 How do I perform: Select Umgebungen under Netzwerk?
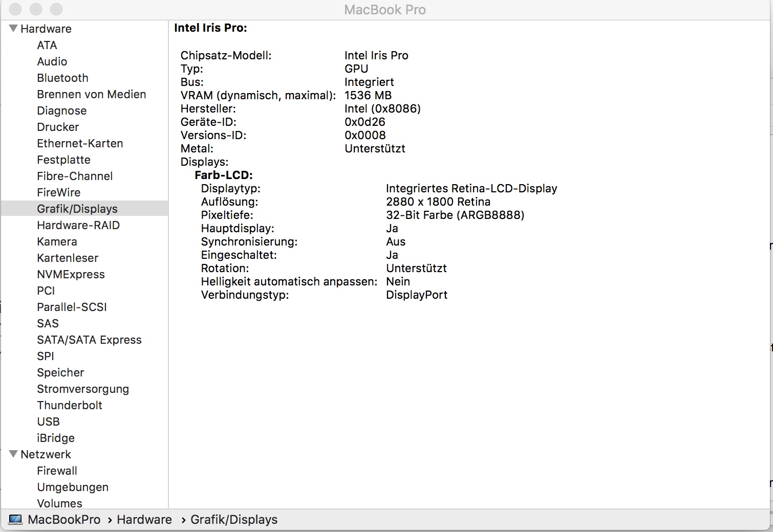pyautogui.click(x=73, y=487)
